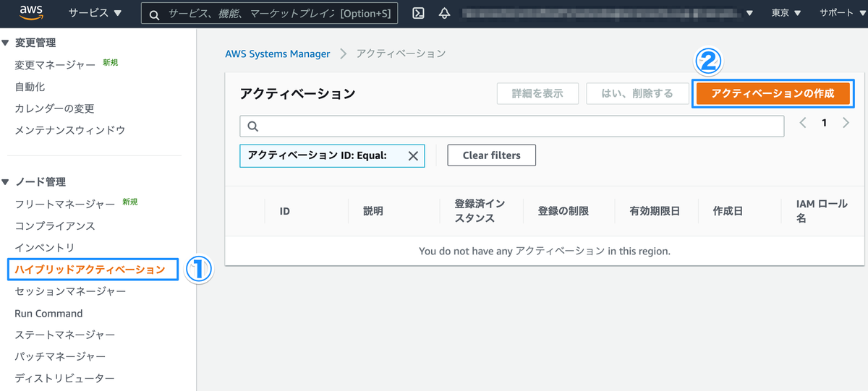Screen dimensions: 868x391
Task: Open the account name dropdown arrow
Action: [750, 13]
